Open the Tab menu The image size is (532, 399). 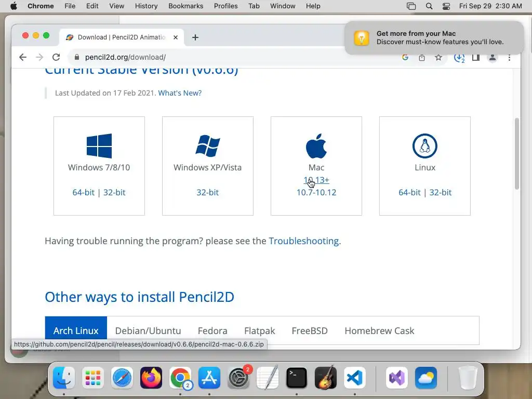click(254, 6)
